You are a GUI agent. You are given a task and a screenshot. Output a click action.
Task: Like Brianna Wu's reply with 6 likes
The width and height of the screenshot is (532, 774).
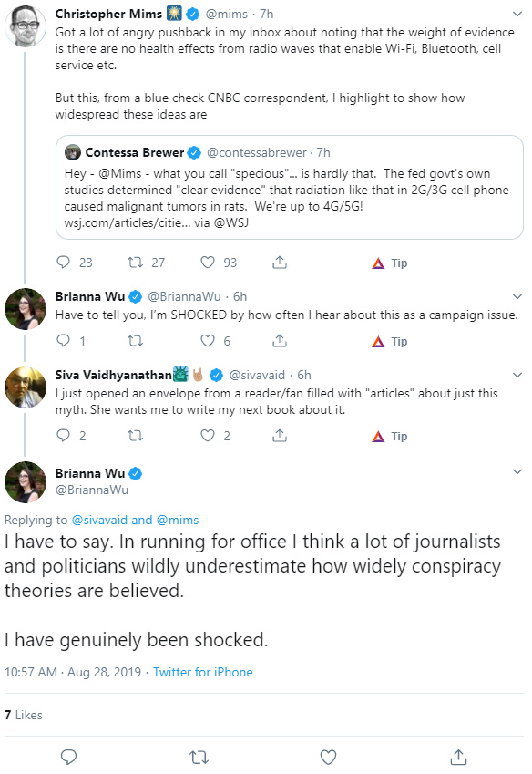(x=208, y=341)
